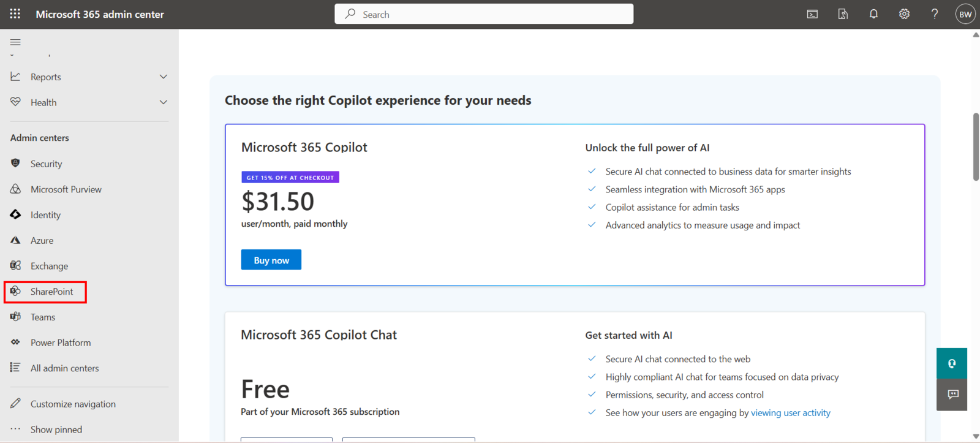This screenshot has width=980, height=443.
Task: Open BW account profile avatar
Action: [965, 14]
